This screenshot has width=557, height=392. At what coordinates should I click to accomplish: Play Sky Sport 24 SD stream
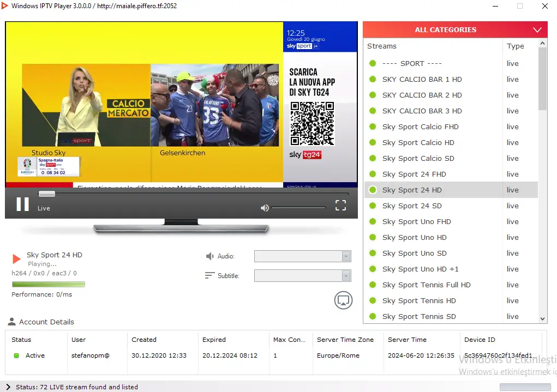(x=451, y=206)
